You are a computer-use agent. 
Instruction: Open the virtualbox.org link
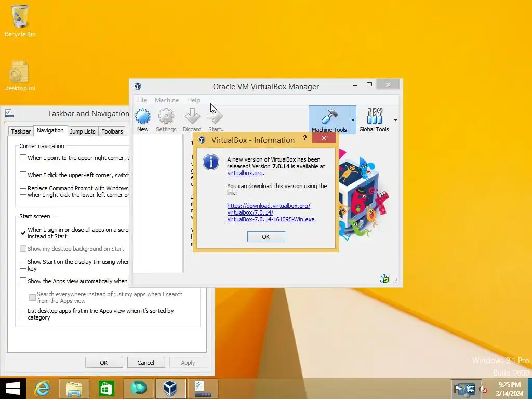[245, 173]
